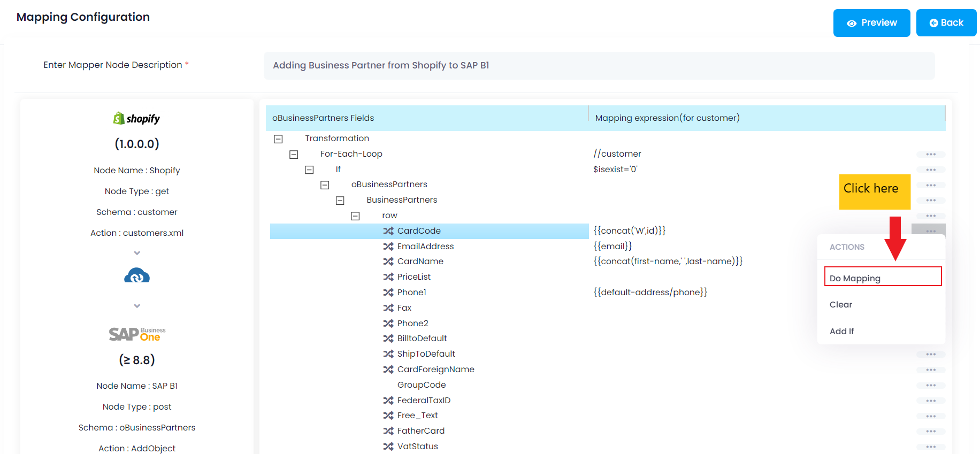Collapse the oBusinessPartners tree node
This screenshot has height=454, width=980.
[x=325, y=185]
